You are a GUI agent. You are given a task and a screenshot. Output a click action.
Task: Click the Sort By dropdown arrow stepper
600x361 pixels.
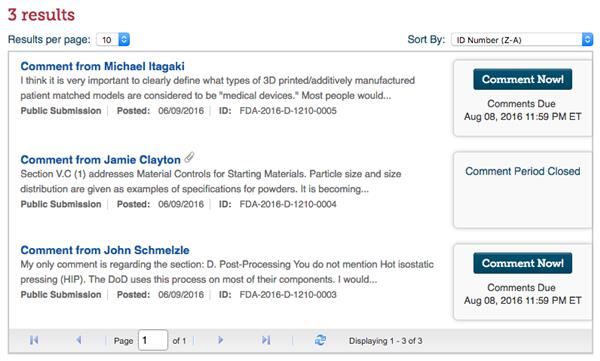(x=587, y=39)
